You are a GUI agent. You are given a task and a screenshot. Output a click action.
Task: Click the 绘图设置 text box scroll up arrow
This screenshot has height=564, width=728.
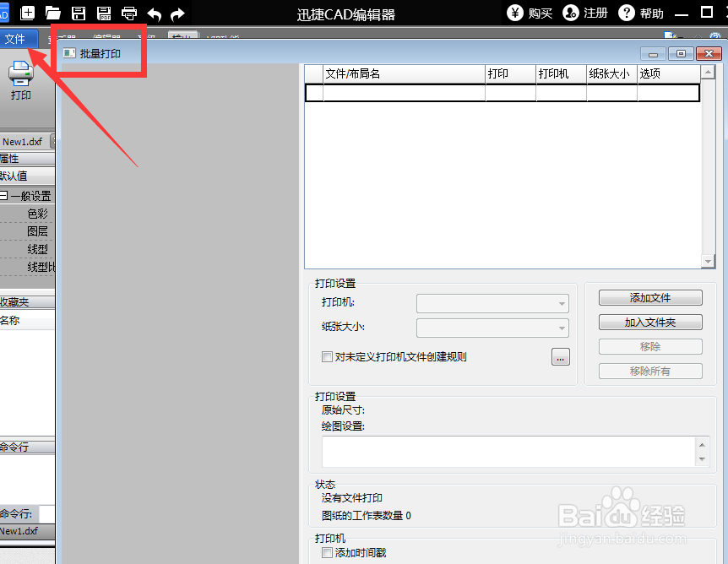pyautogui.click(x=702, y=445)
